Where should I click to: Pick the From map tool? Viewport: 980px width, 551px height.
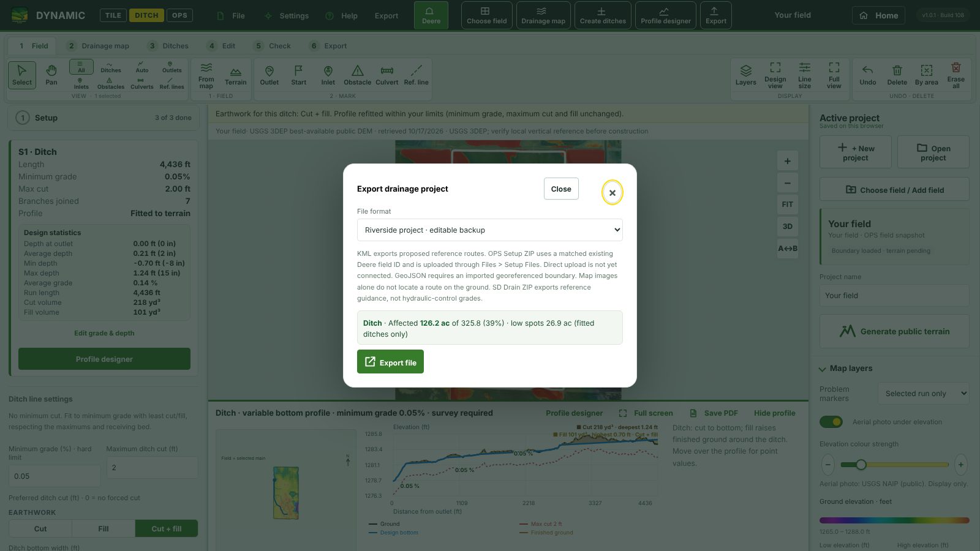(x=206, y=75)
